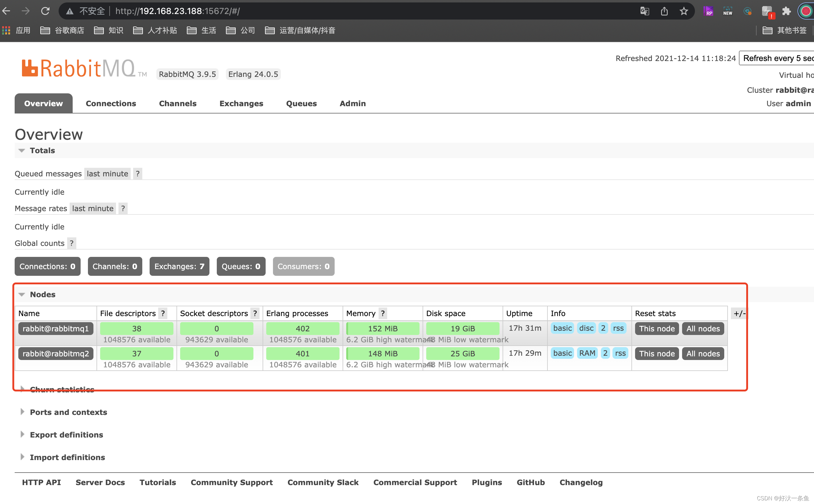Click the Queues: 0 count button

click(x=241, y=266)
